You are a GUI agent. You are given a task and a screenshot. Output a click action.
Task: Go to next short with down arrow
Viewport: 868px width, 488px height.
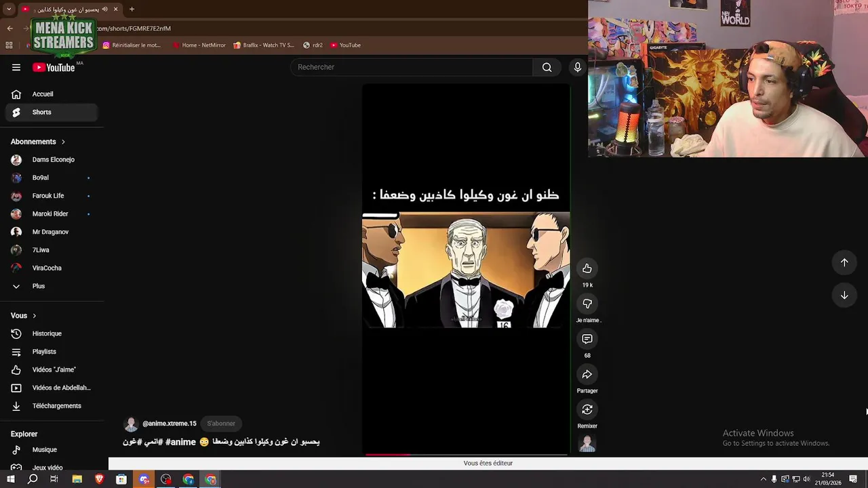click(844, 296)
